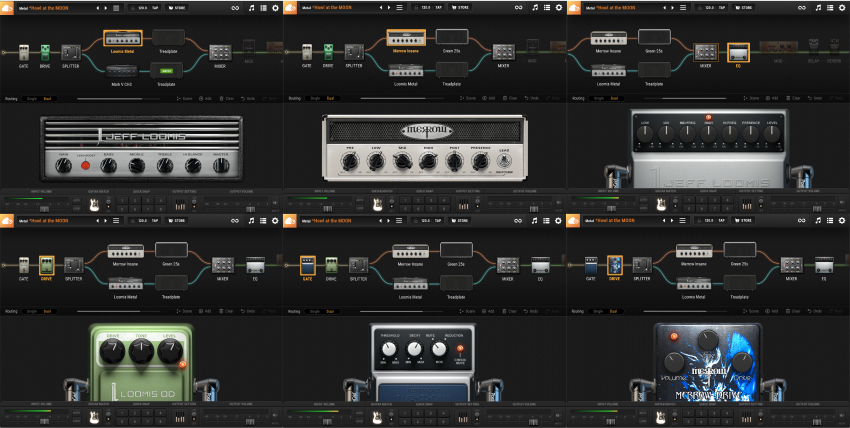Select the Treadplate cabinet with the green display
Image resolution: width=850 pixels, height=428 pixels.
click(x=168, y=69)
